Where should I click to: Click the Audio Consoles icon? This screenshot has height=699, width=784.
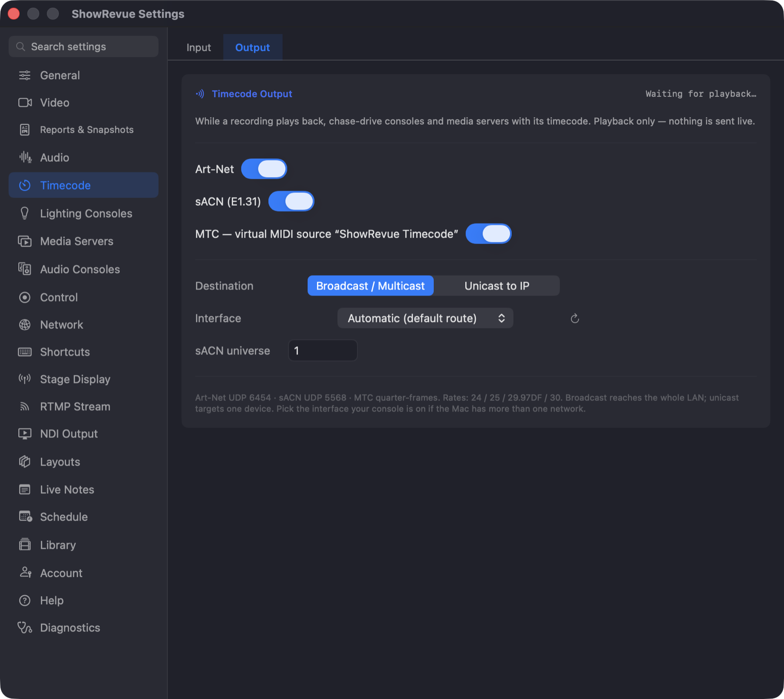point(25,269)
